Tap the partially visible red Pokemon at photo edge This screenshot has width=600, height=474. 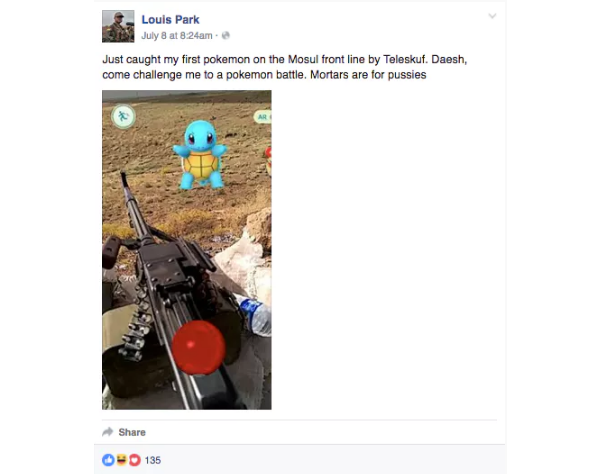pos(269,161)
